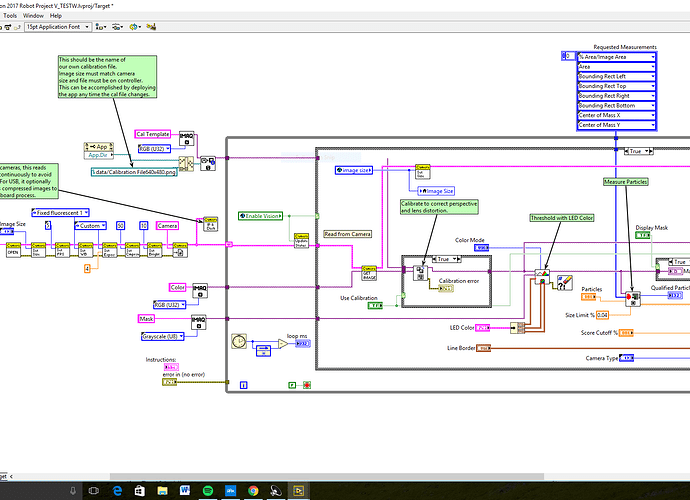Open the Tools menu

pos(10,15)
